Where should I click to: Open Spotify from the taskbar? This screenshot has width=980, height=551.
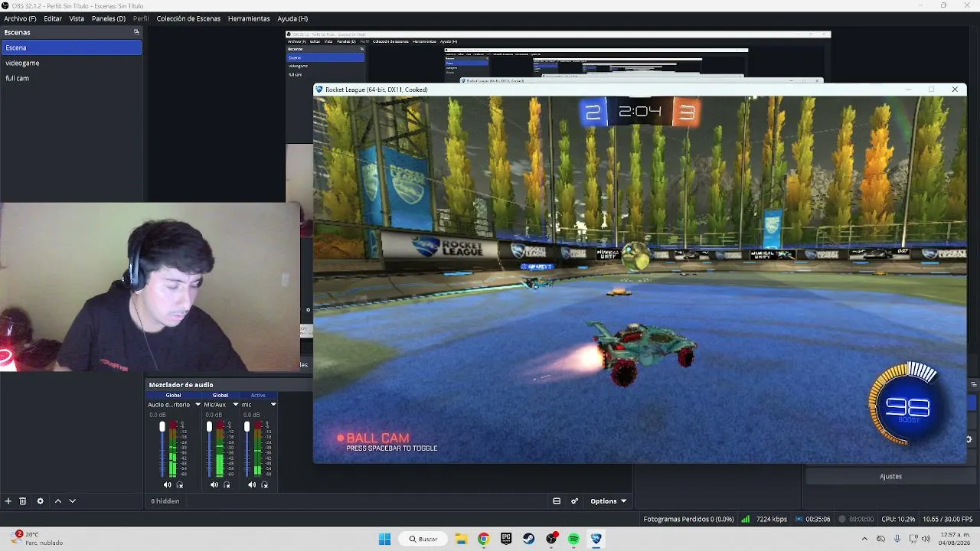(x=573, y=539)
